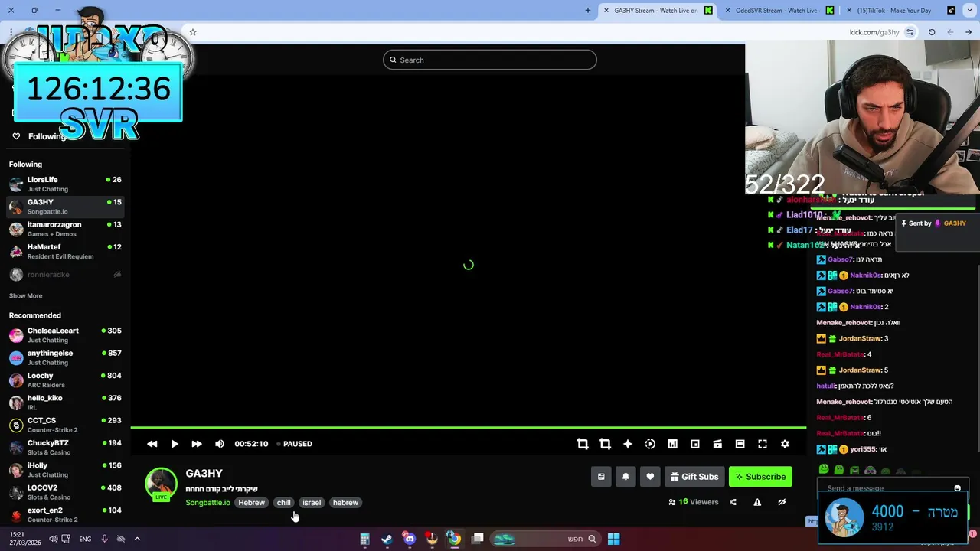
Task: Bookmark this page with star icon
Action: [x=193, y=32]
